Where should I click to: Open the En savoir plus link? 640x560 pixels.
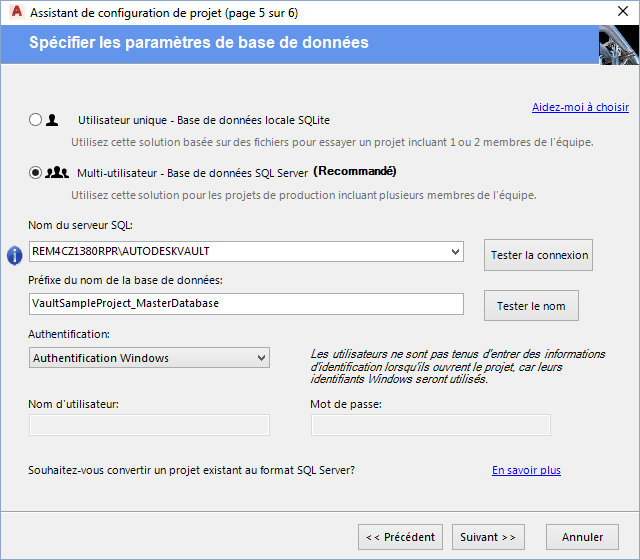(x=526, y=470)
